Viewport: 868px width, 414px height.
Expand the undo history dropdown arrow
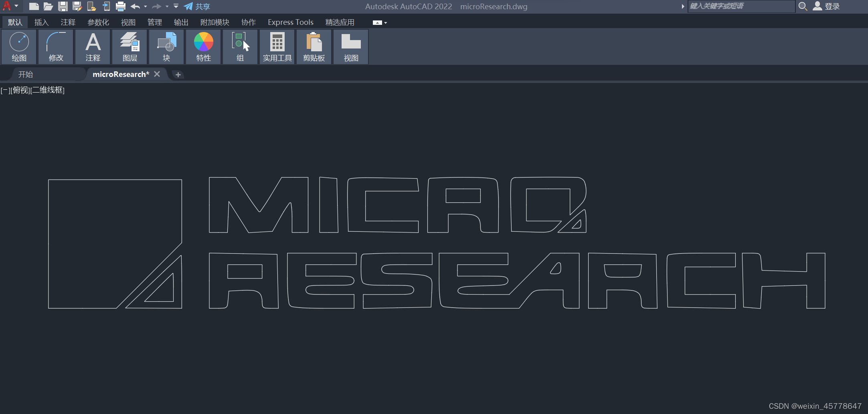[146, 6]
